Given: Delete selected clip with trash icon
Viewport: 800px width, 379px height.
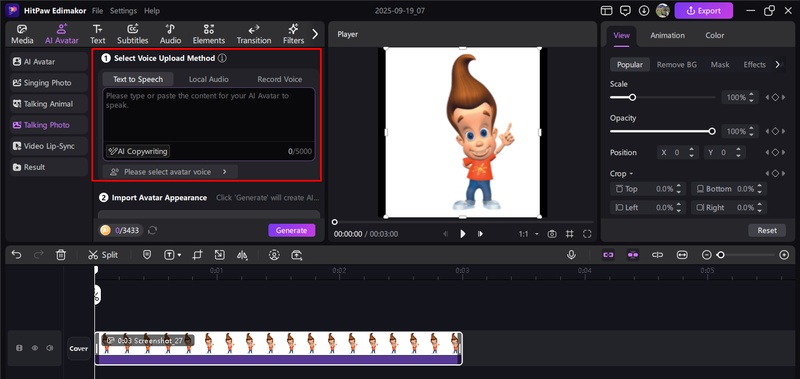Looking at the screenshot, I should [x=61, y=255].
